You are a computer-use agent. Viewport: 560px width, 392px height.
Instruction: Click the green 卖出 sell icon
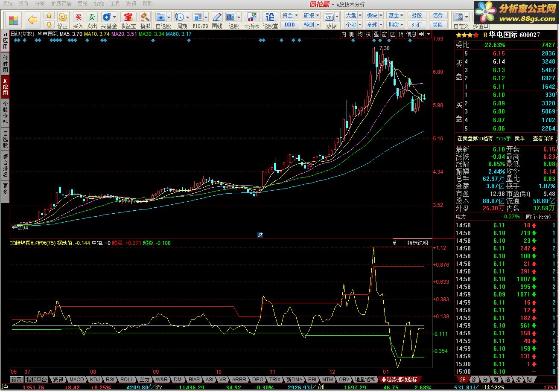[92, 17]
